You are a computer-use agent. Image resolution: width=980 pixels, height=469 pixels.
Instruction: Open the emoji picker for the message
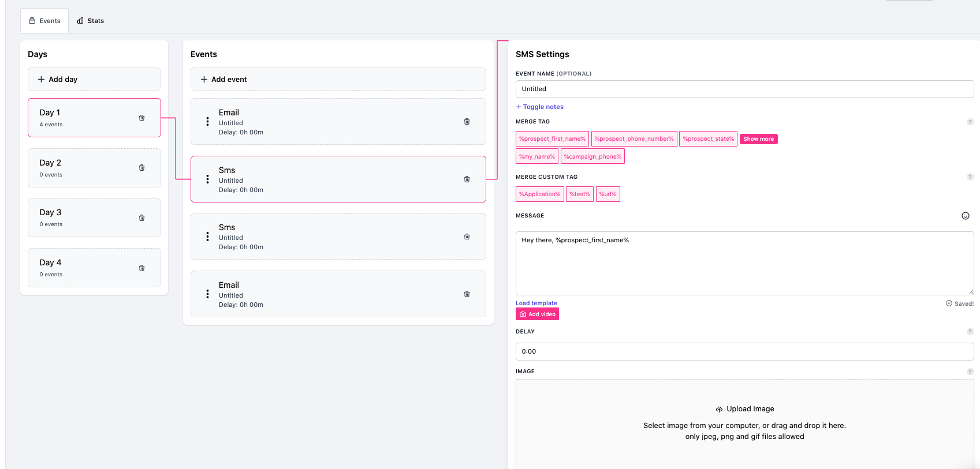[965, 216]
